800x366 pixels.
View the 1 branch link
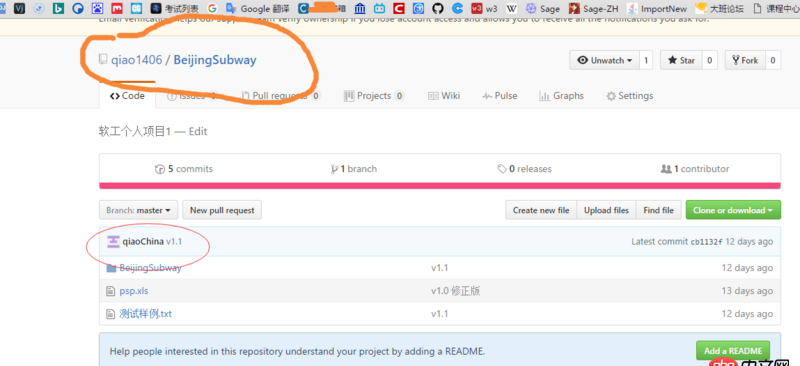pyautogui.click(x=354, y=169)
